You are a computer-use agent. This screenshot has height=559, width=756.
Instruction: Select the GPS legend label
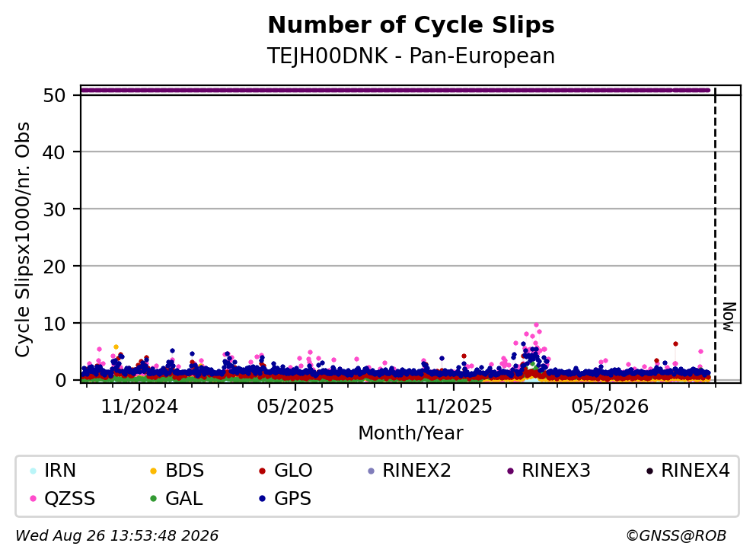coord(292,499)
